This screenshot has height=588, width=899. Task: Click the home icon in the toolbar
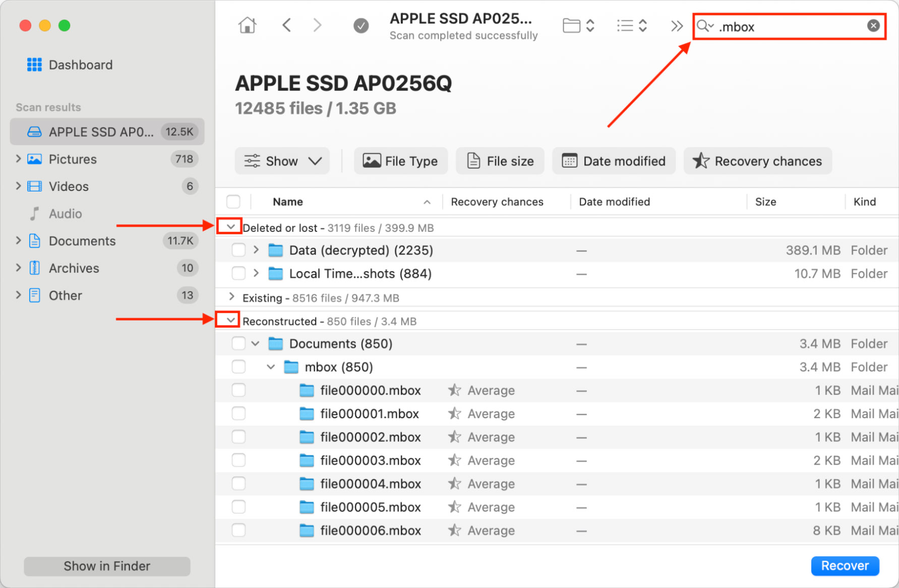pyautogui.click(x=247, y=25)
